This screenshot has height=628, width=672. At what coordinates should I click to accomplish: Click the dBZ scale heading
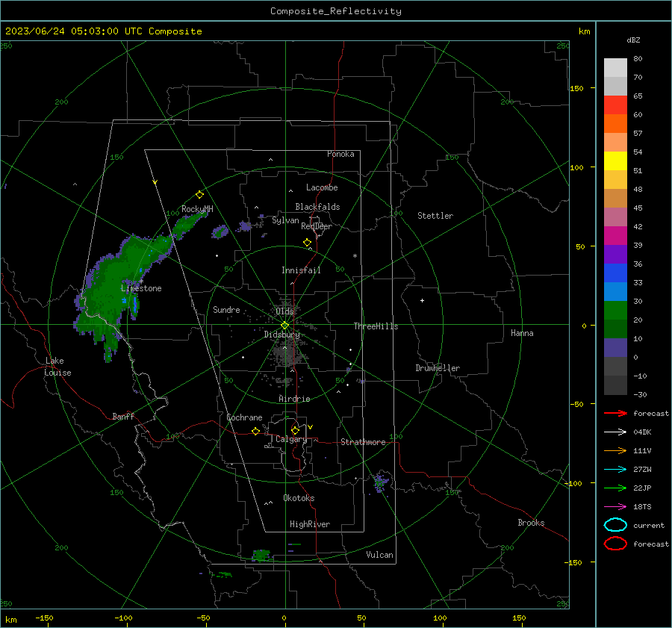633,40
